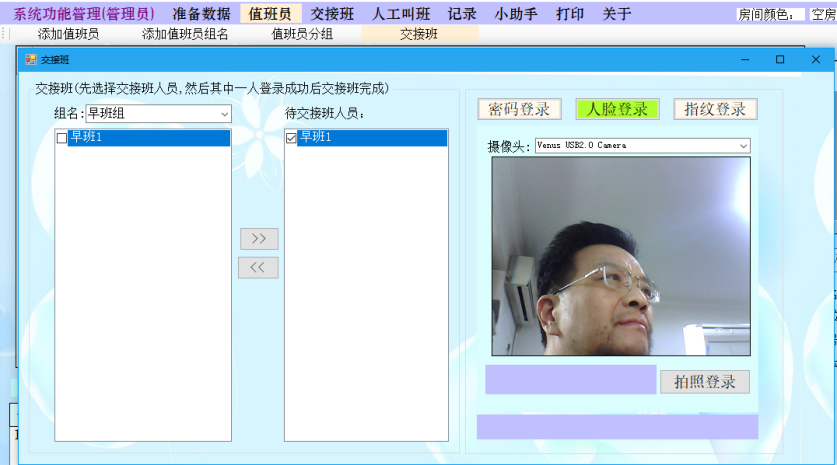
Task: Choose 指纹登录 login method
Action: pyautogui.click(x=715, y=109)
